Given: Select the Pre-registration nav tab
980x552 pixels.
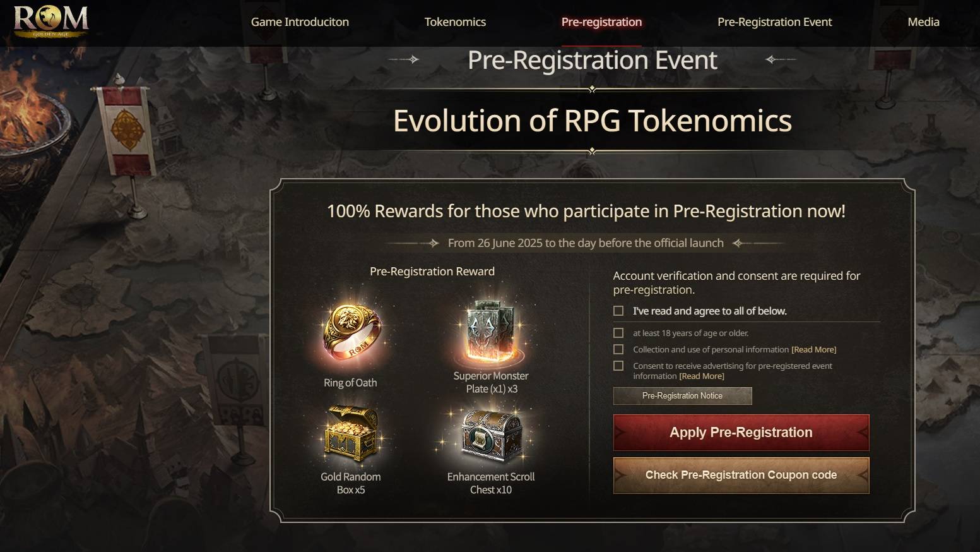Looking at the screenshot, I should point(601,22).
